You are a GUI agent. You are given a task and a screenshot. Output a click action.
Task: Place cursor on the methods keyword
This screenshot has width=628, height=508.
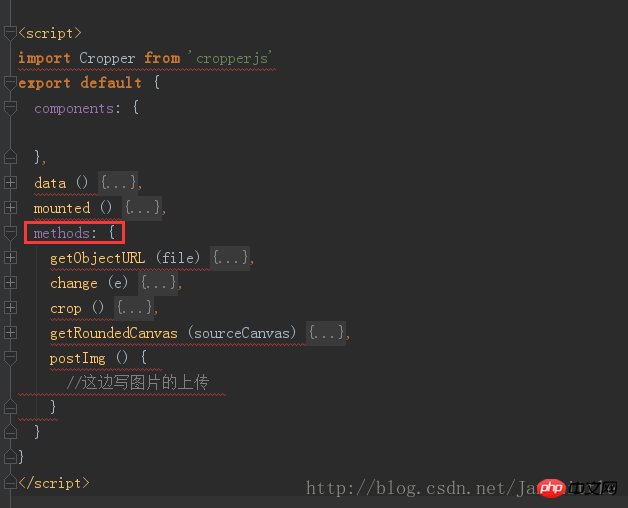pos(62,233)
